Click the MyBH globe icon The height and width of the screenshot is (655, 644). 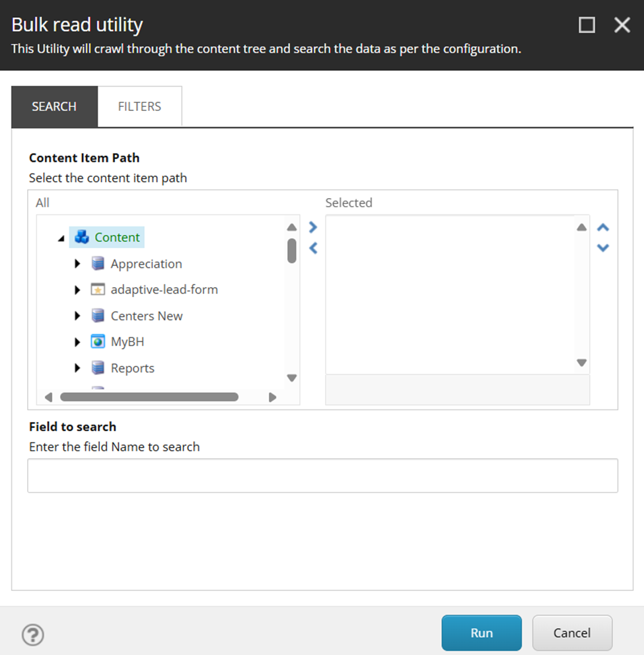pyautogui.click(x=98, y=342)
